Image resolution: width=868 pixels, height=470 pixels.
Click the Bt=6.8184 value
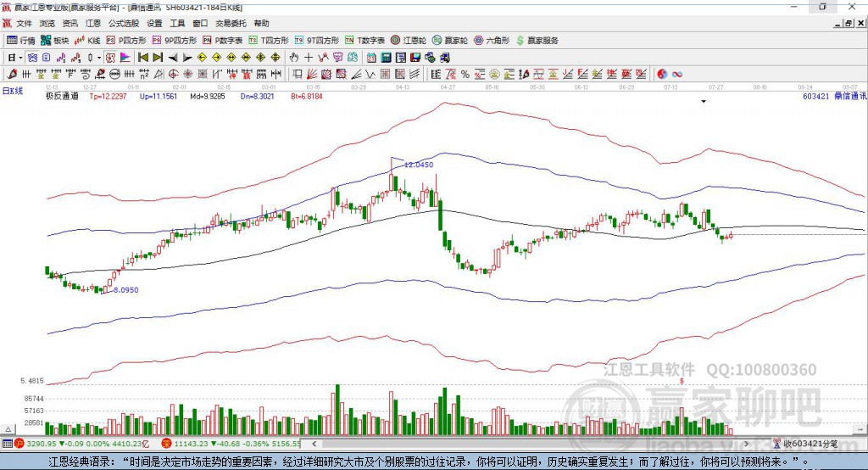(307, 96)
